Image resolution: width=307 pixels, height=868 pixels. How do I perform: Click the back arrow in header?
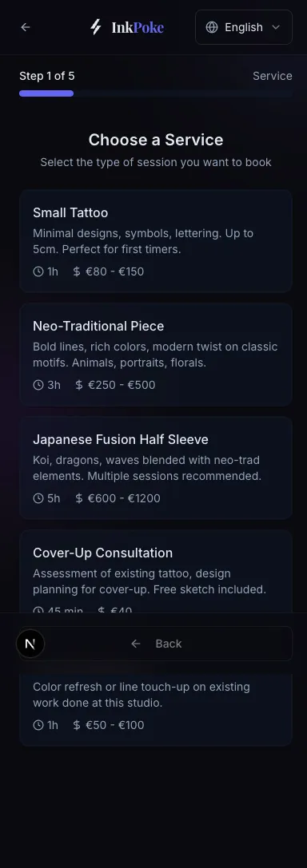(x=26, y=27)
